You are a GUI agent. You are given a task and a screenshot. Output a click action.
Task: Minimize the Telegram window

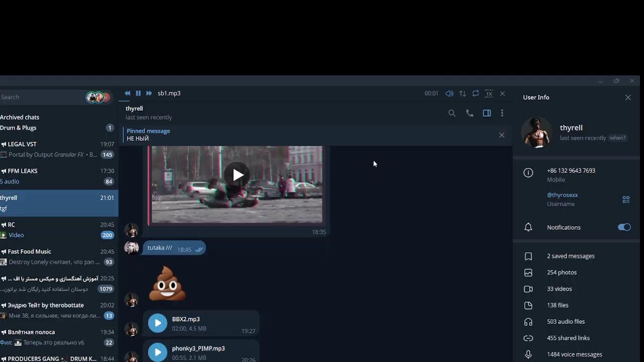coord(601,81)
